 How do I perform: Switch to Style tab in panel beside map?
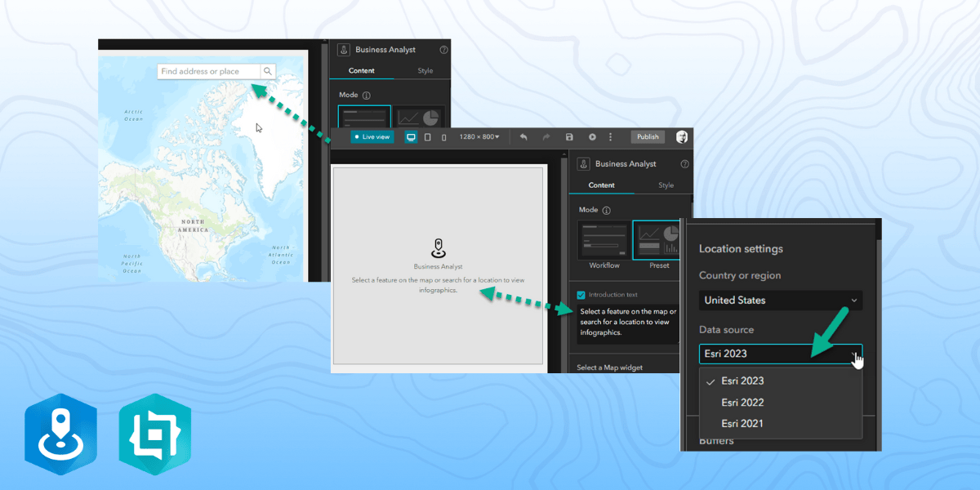point(425,71)
